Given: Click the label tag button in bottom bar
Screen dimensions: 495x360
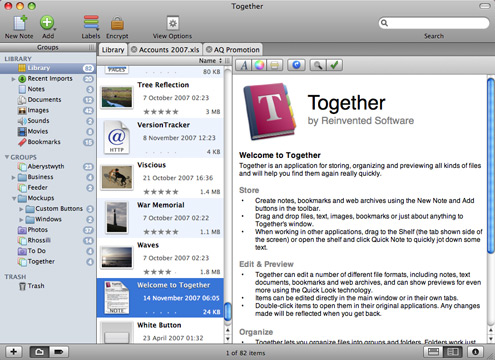Looking at the screenshot, I should click(x=59, y=352).
